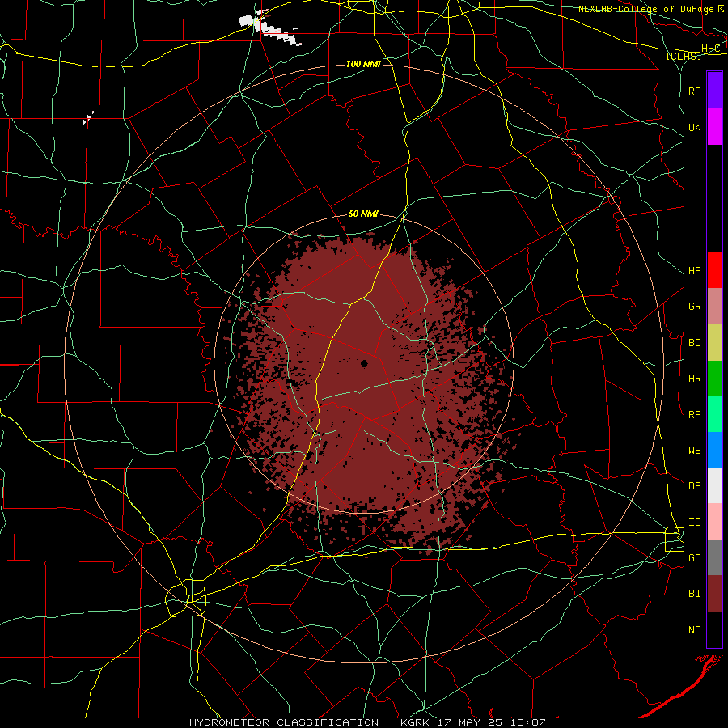Image resolution: width=728 pixels, height=728 pixels.
Task: Click the 'RF' legend label
Action: [x=694, y=91]
